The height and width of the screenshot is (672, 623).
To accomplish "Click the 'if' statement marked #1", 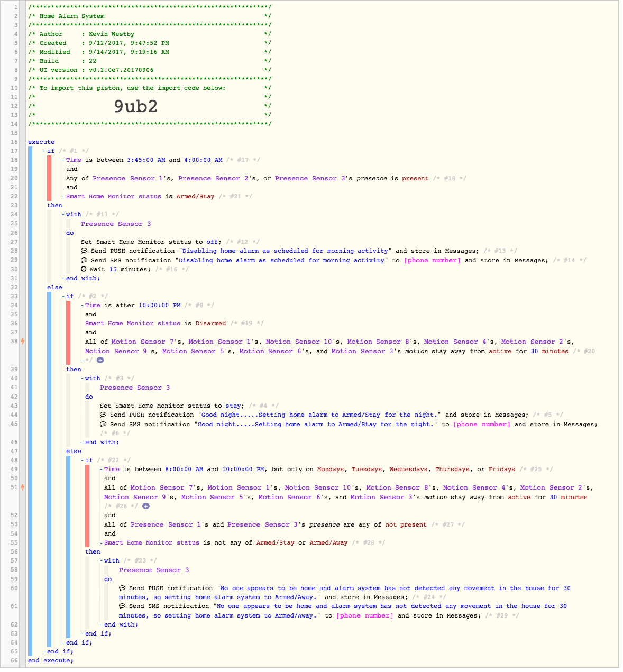I will coord(51,151).
